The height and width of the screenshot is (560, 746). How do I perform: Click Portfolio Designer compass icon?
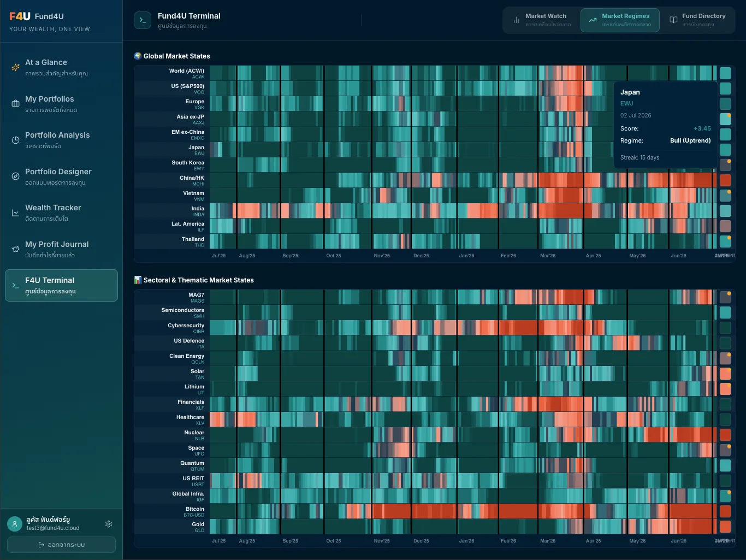coord(15,176)
